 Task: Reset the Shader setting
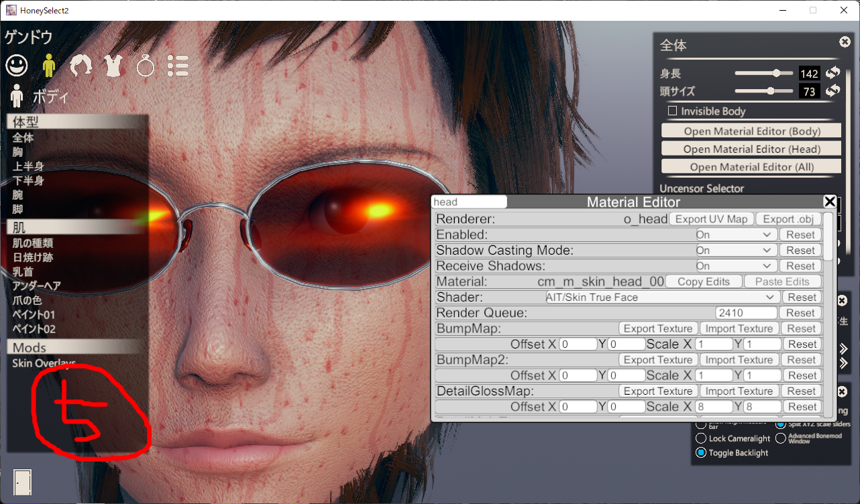click(x=802, y=297)
